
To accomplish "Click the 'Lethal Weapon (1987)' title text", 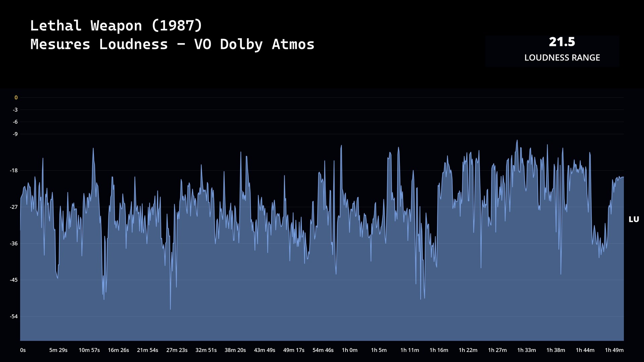I will click(116, 26).
